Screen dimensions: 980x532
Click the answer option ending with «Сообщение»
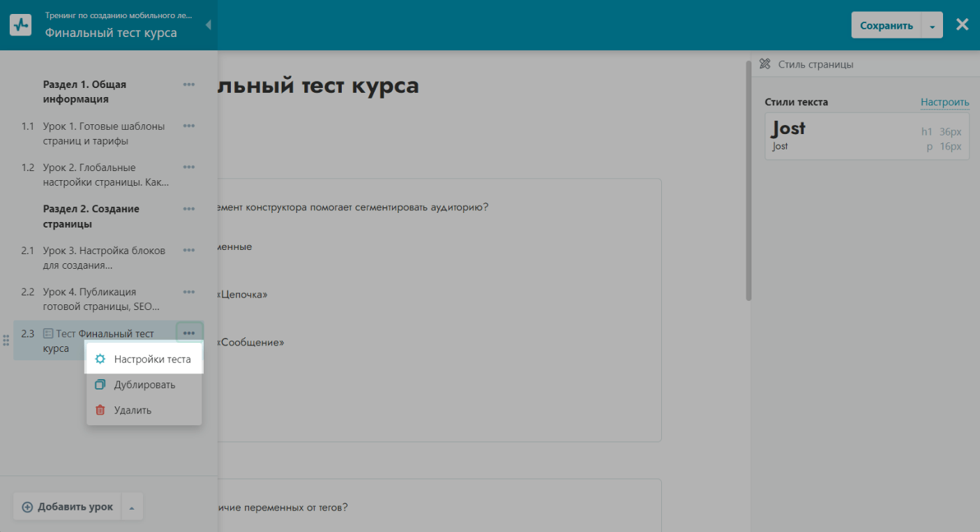point(251,343)
